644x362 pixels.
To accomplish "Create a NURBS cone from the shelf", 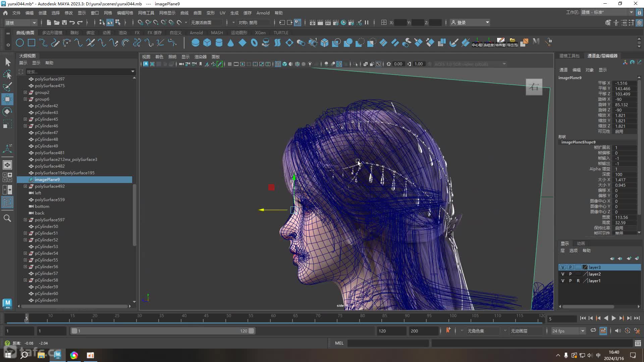I will click(x=230, y=43).
